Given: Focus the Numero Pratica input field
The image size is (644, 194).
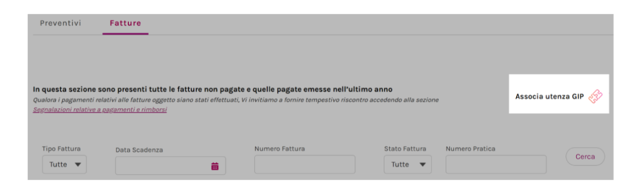Looking at the screenshot, I should click(x=496, y=165).
